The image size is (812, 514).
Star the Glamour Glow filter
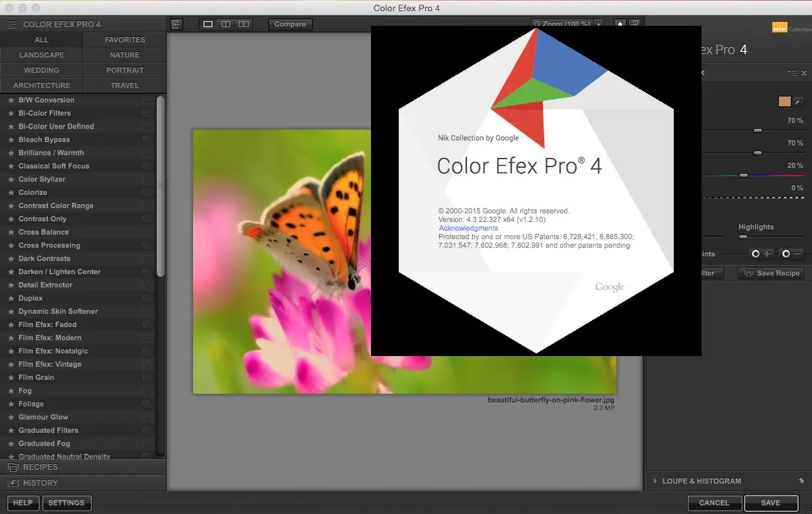point(11,418)
